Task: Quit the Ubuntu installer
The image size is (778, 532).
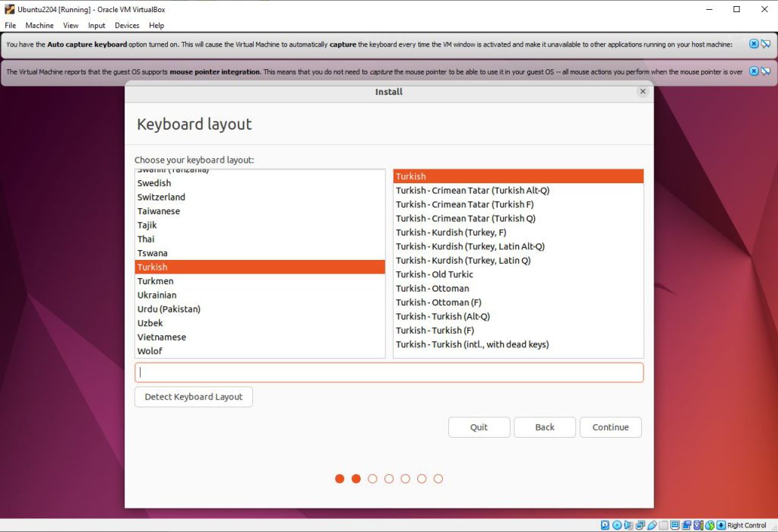Action: pos(479,427)
